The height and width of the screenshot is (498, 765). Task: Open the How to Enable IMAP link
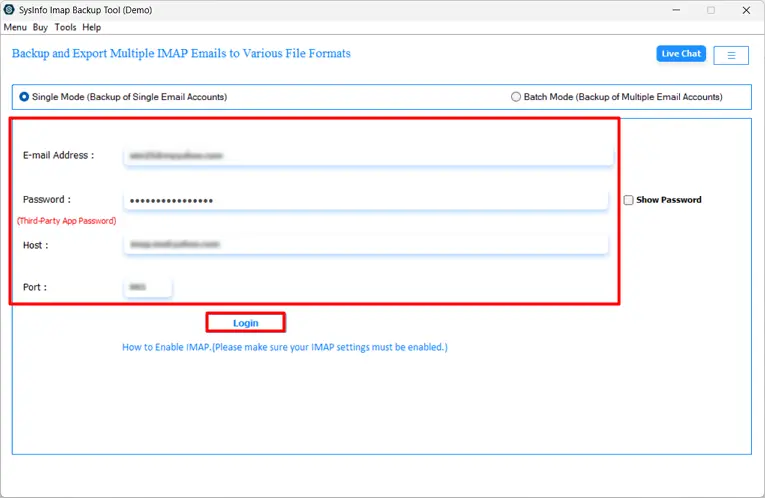(x=284, y=347)
